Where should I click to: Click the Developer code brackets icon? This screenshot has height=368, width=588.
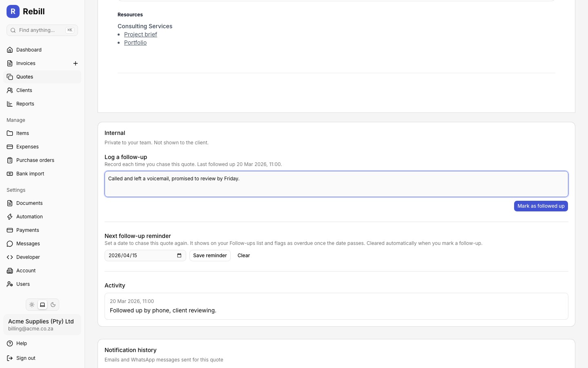[10, 257]
